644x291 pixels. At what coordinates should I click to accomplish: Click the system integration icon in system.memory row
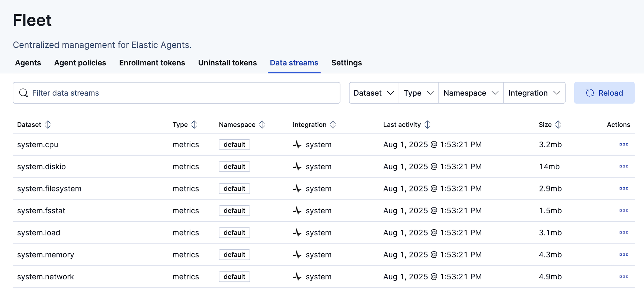pos(297,255)
